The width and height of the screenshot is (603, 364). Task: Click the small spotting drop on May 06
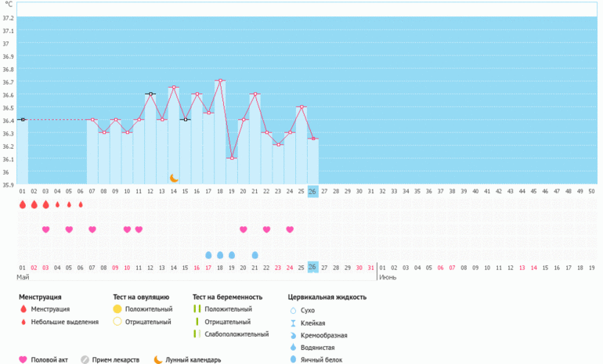(81, 204)
